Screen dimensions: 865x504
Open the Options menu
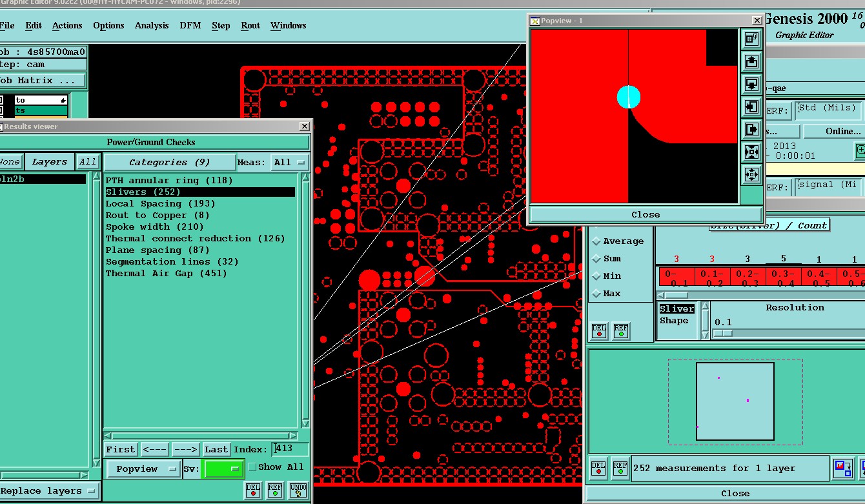coord(108,26)
